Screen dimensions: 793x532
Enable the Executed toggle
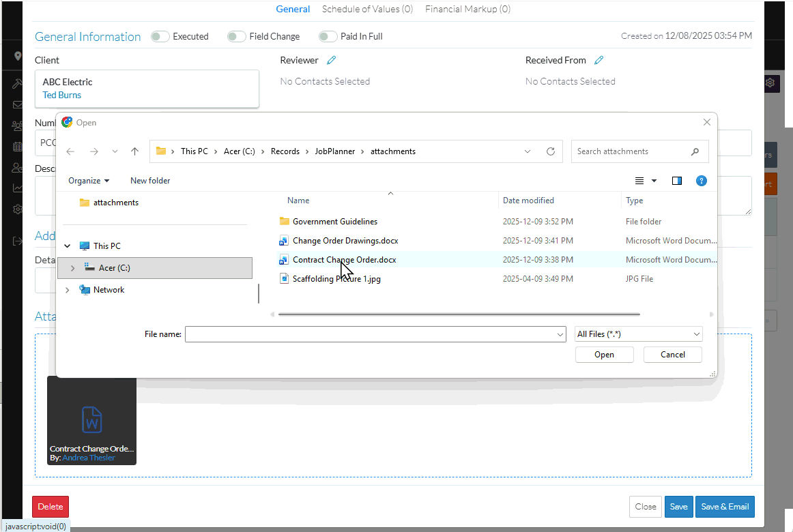(160, 37)
